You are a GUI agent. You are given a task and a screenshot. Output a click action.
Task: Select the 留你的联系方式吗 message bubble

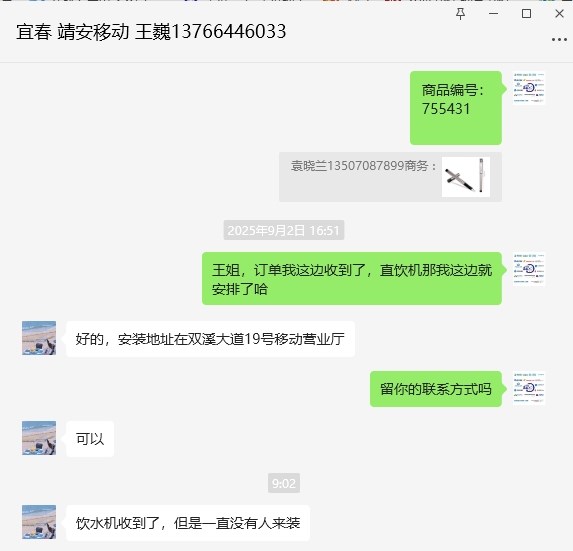(x=436, y=389)
